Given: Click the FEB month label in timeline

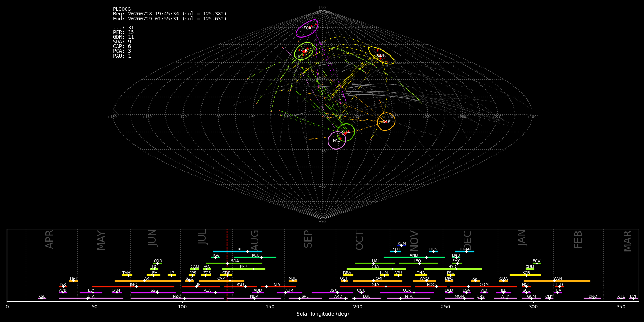Looking at the screenshot, I should point(578,239).
